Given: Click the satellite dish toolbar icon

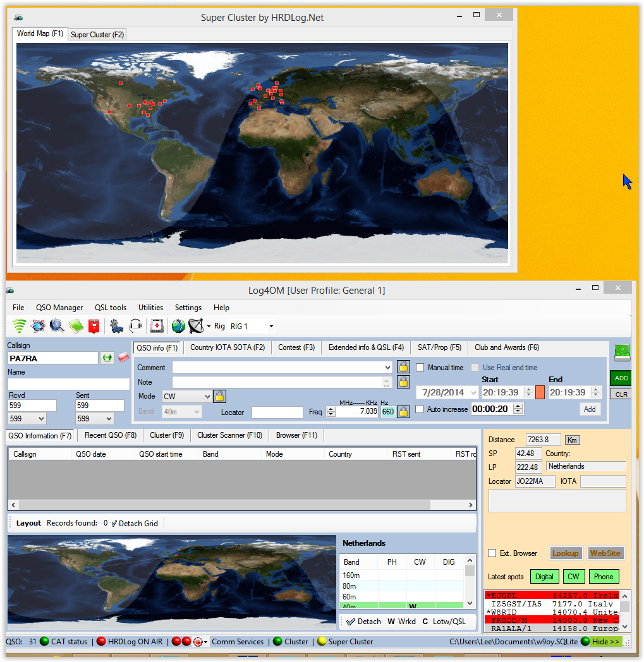Looking at the screenshot, I should (196, 326).
